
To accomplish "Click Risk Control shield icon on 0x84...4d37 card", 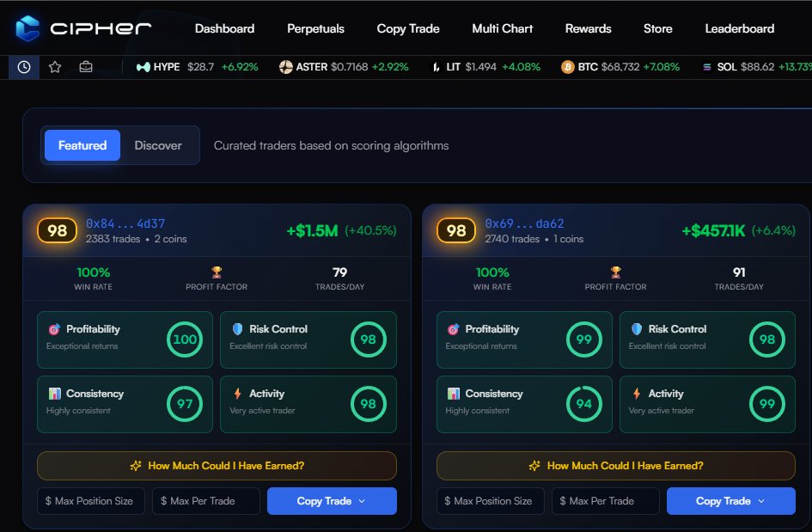I will coord(238,329).
